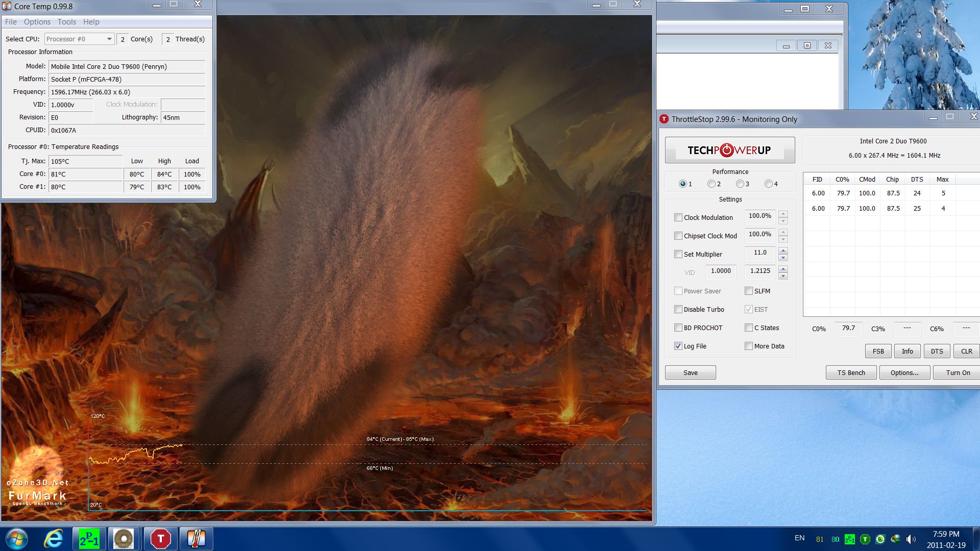This screenshot has width=980, height=551.
Task: Click the show desktop strip beside clock
Action: [x=976, y=539]
